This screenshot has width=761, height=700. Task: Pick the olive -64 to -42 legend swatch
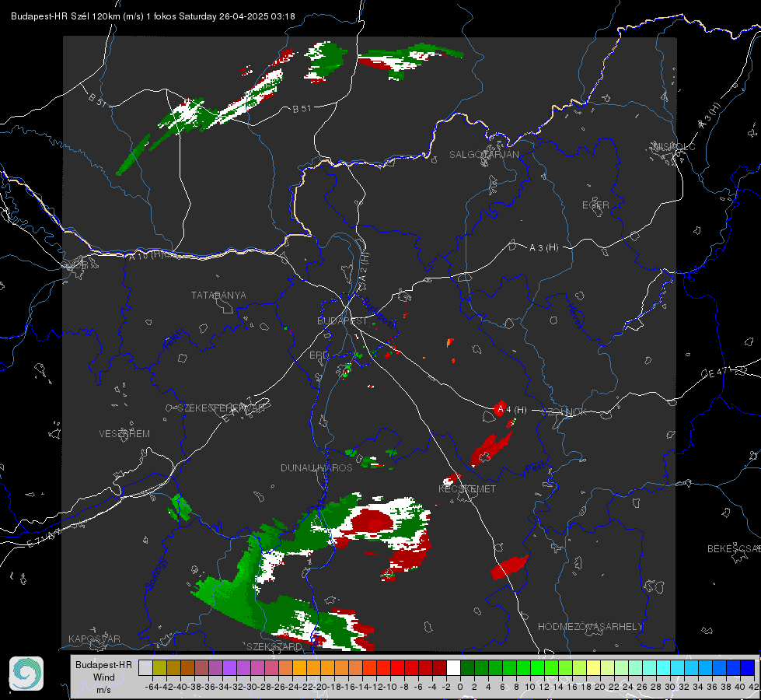click(x=159, y=668)
